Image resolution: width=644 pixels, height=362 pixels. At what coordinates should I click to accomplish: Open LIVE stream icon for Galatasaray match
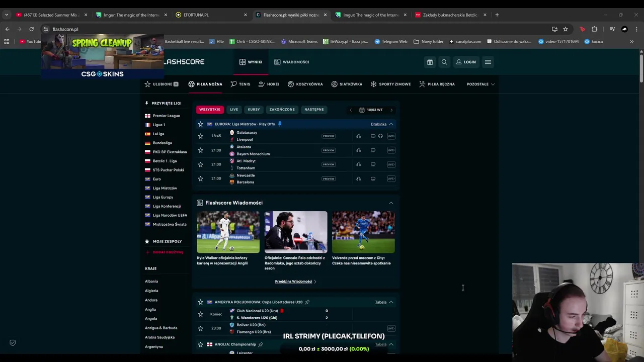tap(391, 136)
